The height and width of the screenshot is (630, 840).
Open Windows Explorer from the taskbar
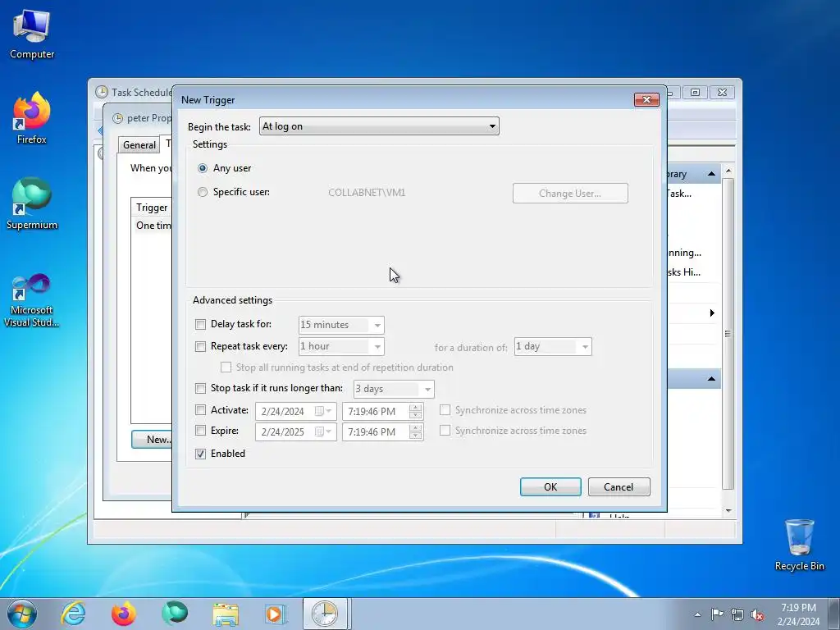[x=225, y=614]
